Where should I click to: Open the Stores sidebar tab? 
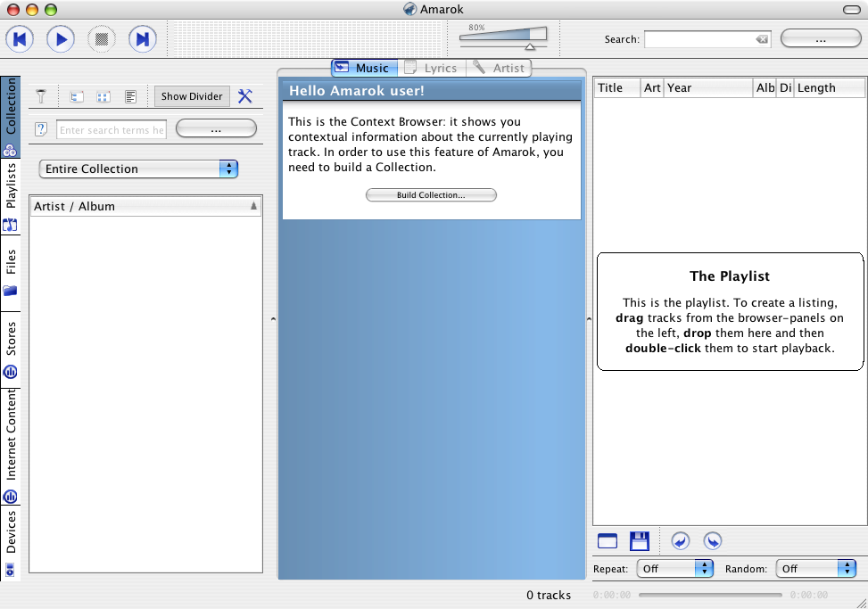pos(10,350)
